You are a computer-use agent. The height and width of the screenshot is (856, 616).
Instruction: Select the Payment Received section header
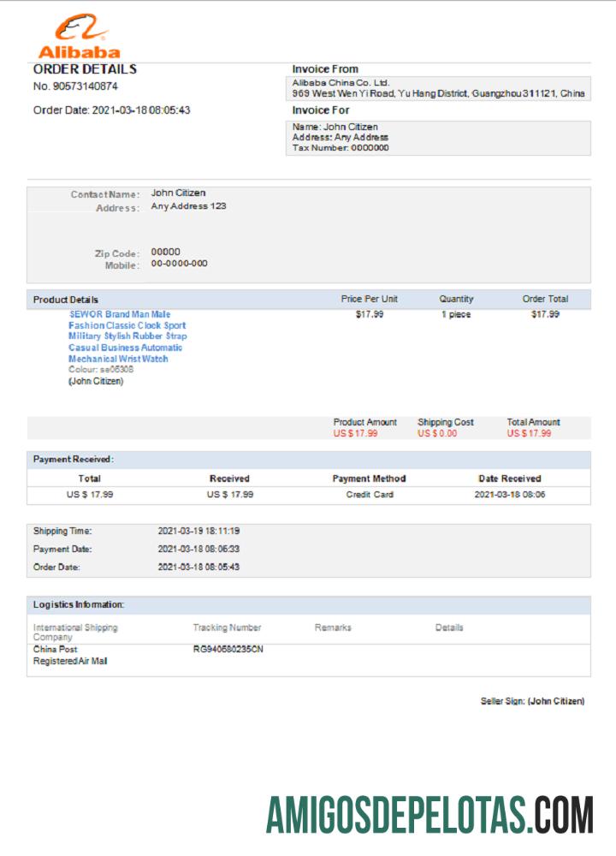[74, 460]
